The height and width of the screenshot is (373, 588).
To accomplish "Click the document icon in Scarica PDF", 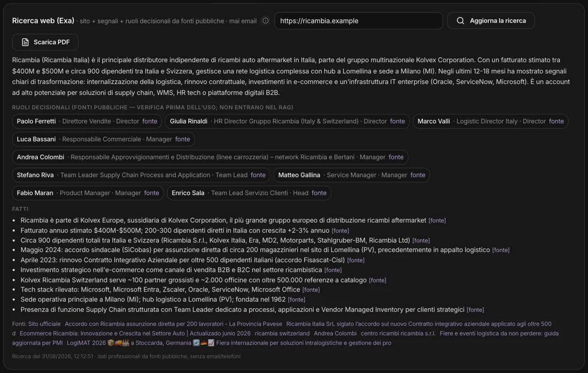I will [25, 42].
